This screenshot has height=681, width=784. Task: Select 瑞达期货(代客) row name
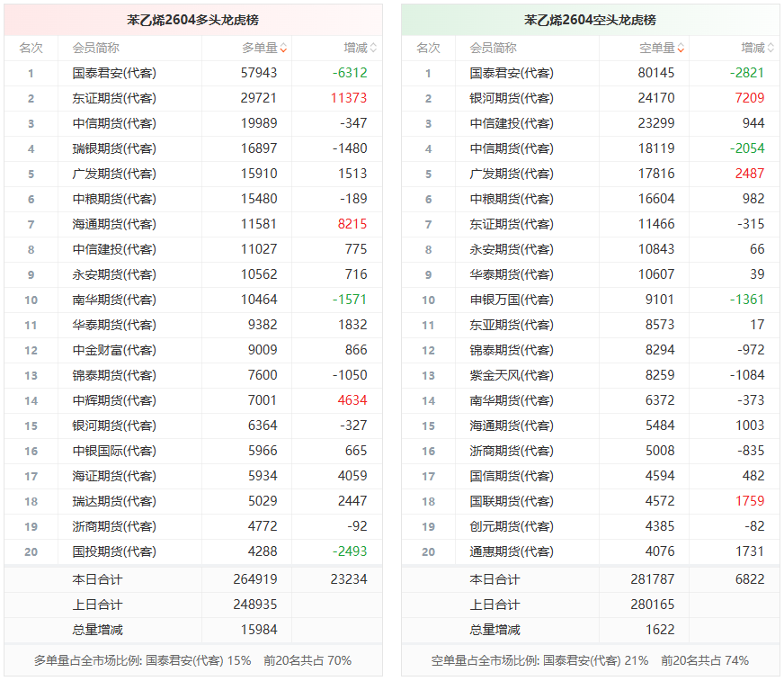tap(114, 502)
